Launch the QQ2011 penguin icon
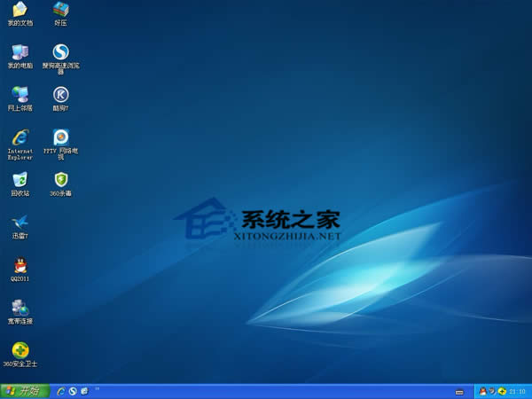This screenshot has width=532, height=399. (20, 270)
